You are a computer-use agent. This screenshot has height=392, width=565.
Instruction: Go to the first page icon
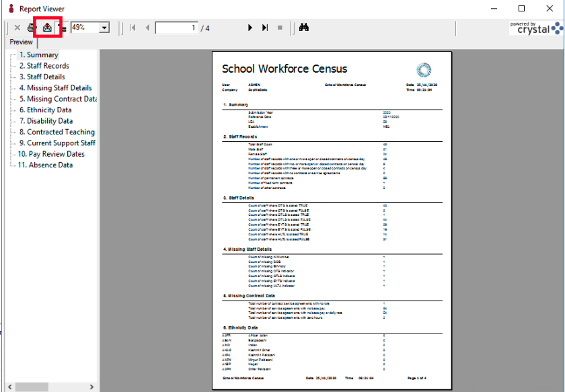point(133,28)
